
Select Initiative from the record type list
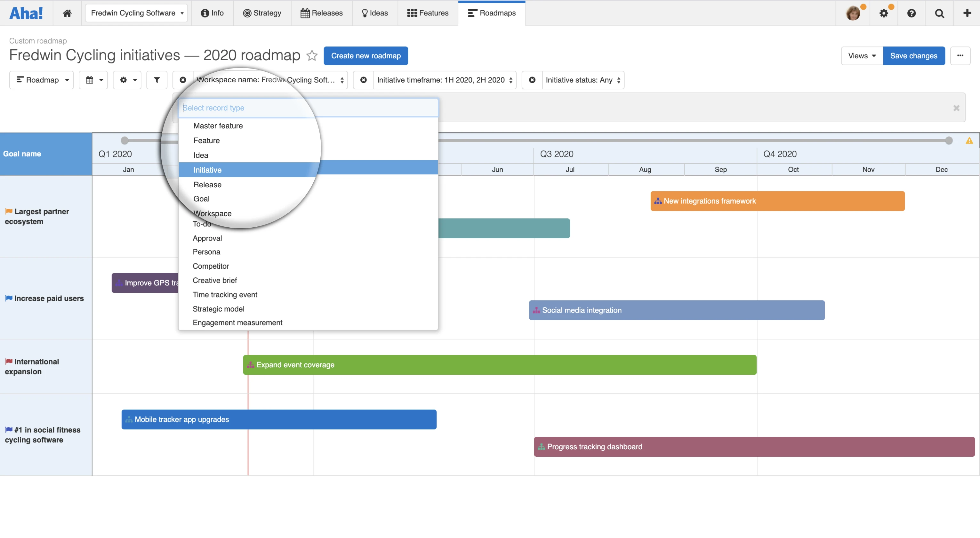(x=207, y=170)
